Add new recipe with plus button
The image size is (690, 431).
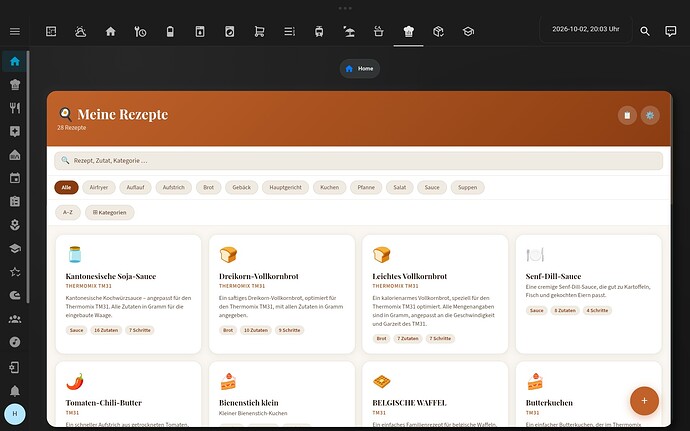coord(644,401)
